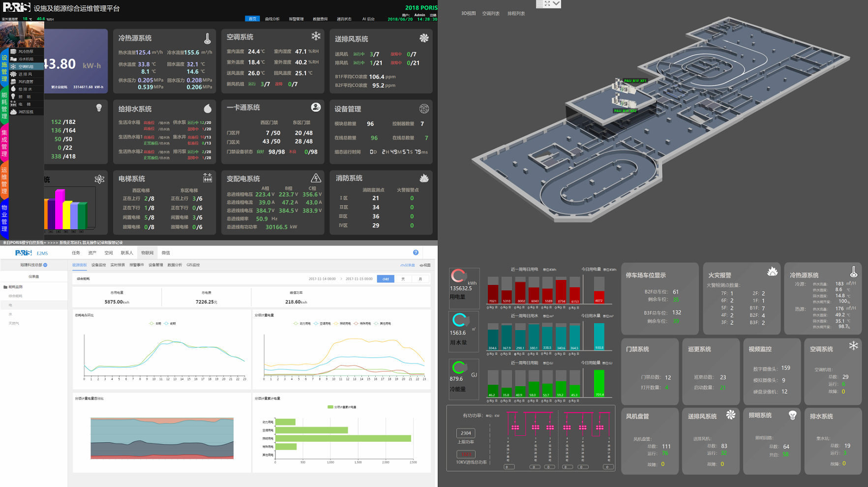868x487 pixels.
Task: Click the person badge icon in 一卡通系统 card
Action: [x=316, y=107]
